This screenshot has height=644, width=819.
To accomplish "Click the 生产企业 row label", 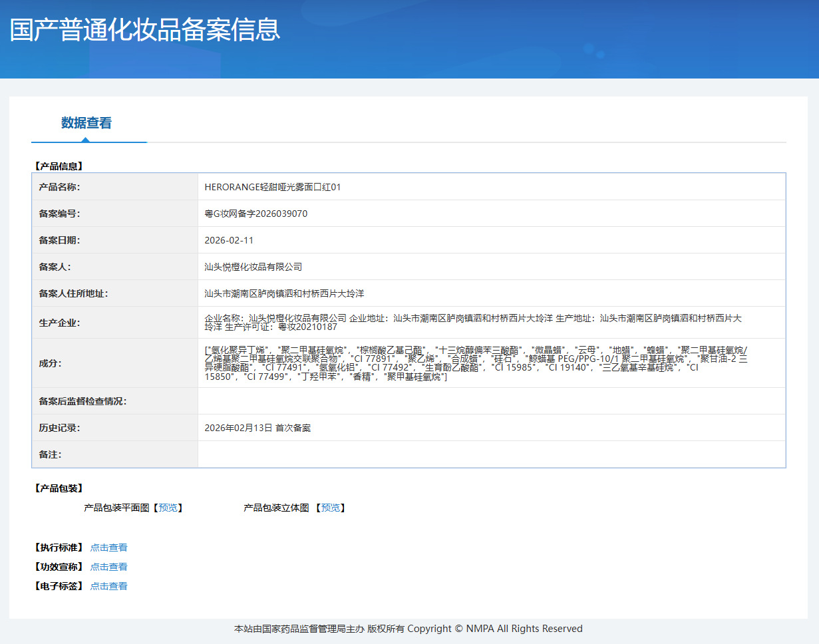I will click(59, 323).
